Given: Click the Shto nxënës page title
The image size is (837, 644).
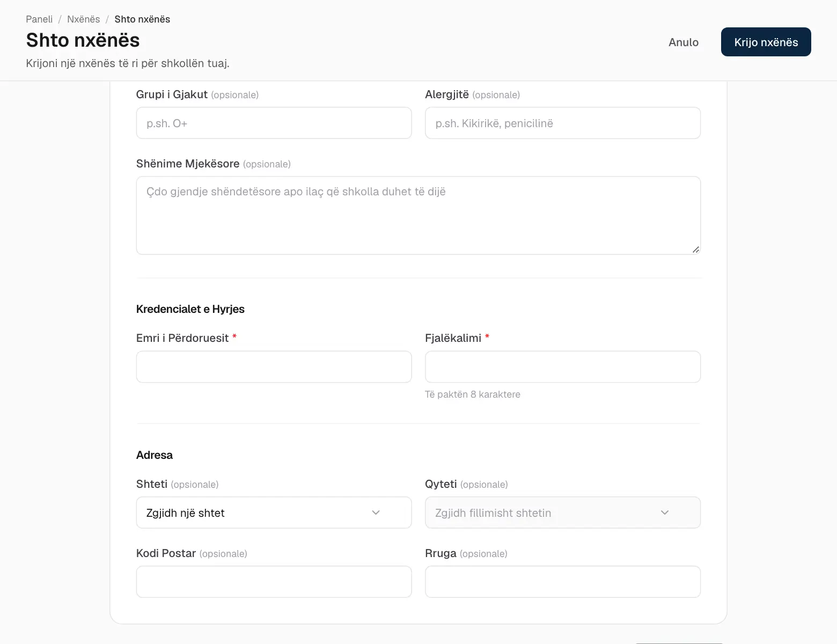Looking at the screenshot, I should [x=83, y=40].
